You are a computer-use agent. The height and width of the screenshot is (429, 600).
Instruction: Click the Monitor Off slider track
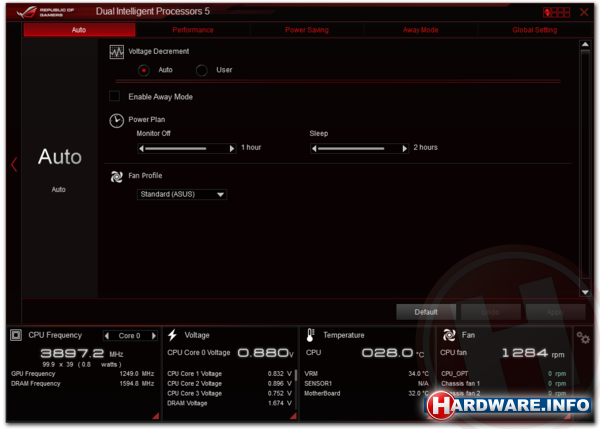click(x=186, y=148)
